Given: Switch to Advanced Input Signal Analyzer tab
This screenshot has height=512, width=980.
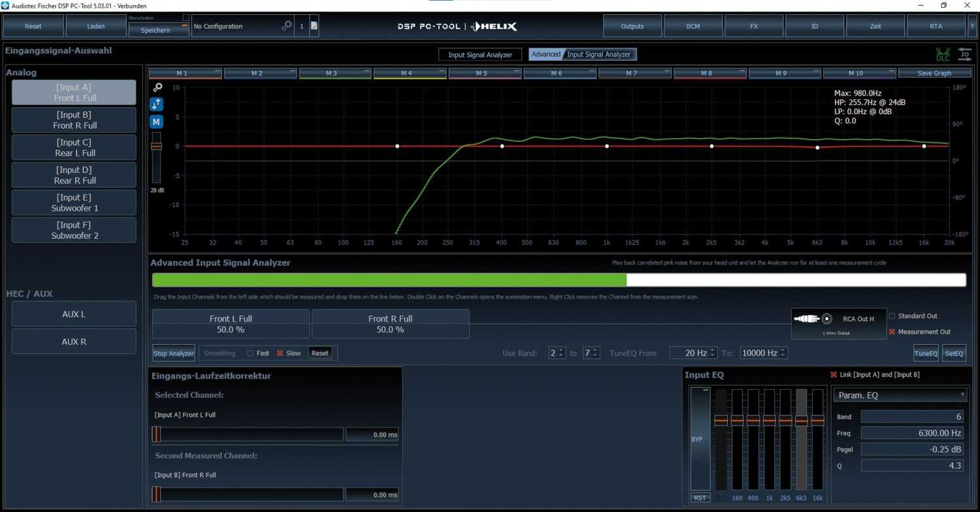Looking at the screenshot, I should tap(583, 55).
